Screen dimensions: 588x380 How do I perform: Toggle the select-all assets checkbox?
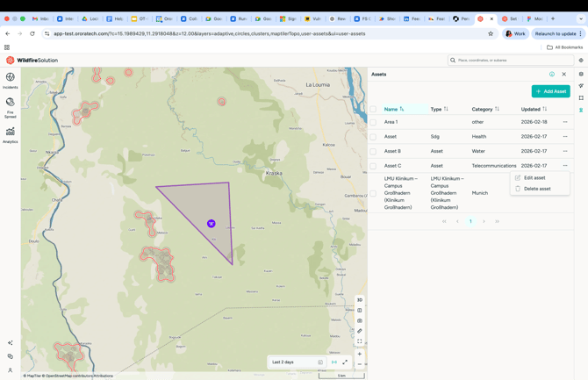click(373, 110)
